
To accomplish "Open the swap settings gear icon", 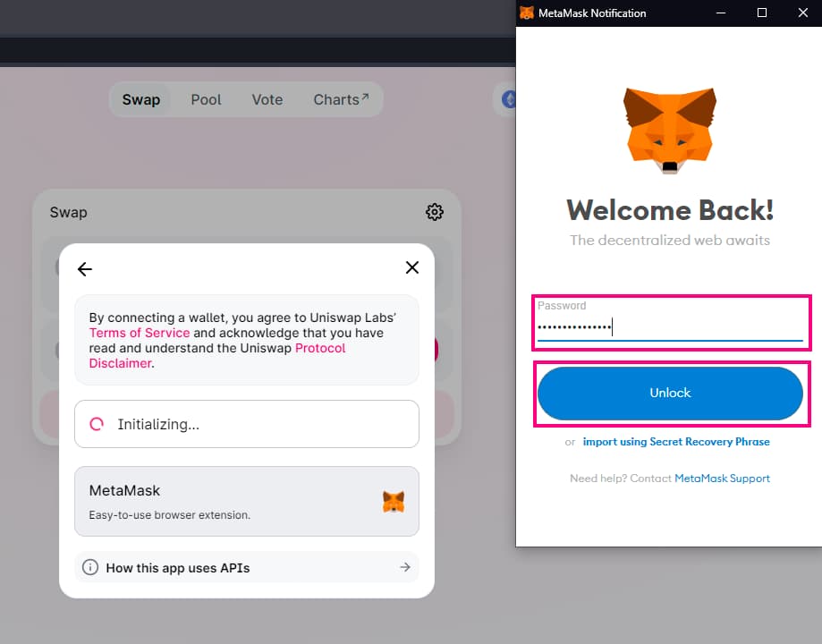I will (x=434, y=212).
